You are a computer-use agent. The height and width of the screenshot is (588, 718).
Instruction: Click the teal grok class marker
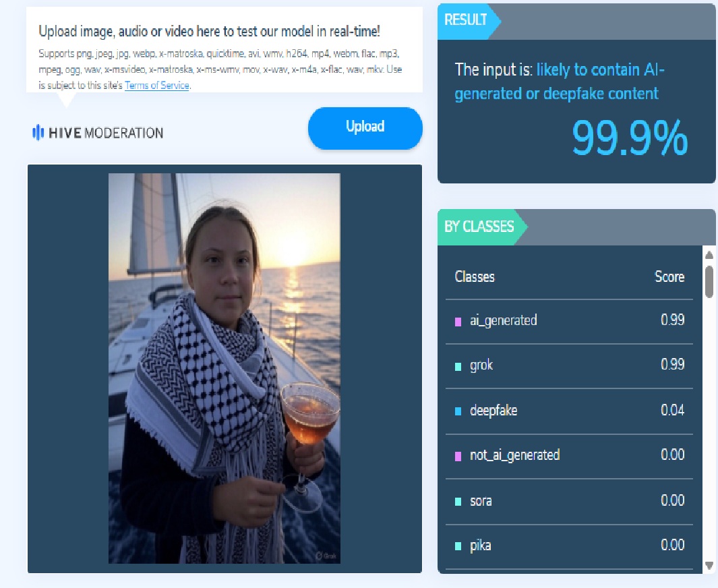458,367
